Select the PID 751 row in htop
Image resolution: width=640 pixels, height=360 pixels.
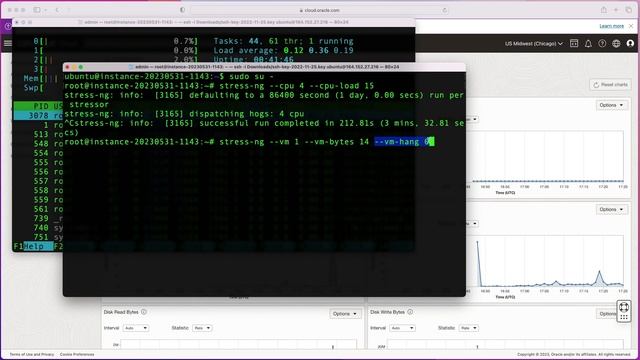click(x=38, y=237)
